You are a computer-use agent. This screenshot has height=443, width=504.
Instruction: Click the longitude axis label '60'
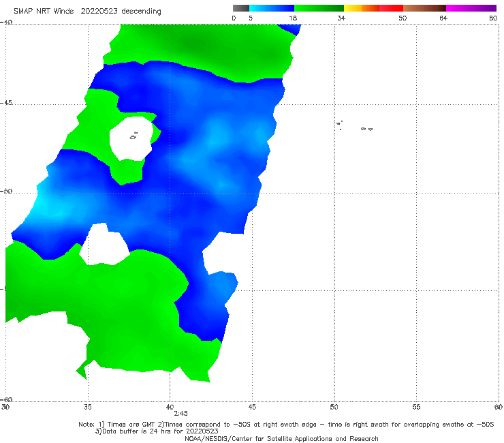[499, 407]
